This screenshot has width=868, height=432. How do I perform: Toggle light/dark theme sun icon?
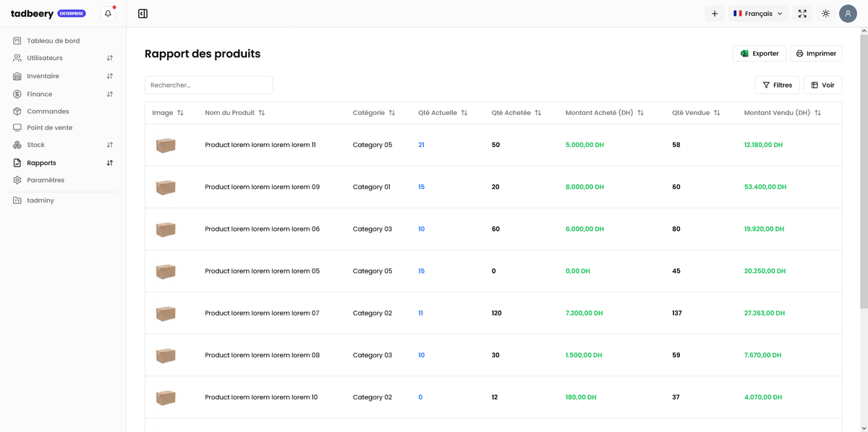825,14
